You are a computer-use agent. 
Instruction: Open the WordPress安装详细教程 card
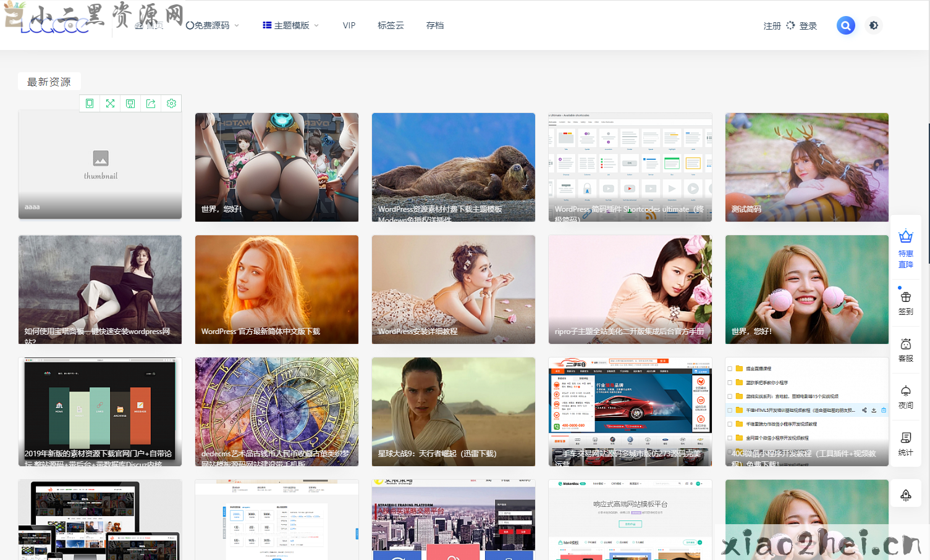pos(454,290)
